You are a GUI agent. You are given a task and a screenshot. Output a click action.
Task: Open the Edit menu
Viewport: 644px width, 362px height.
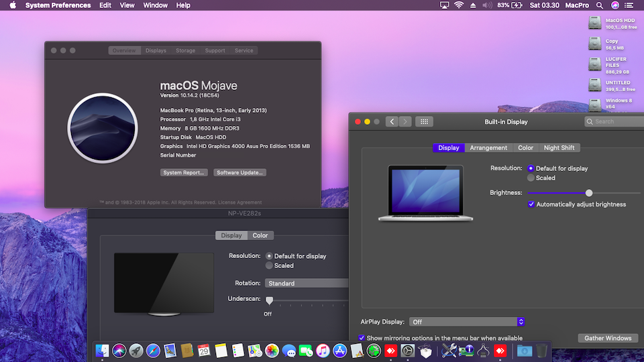point(105,5)
